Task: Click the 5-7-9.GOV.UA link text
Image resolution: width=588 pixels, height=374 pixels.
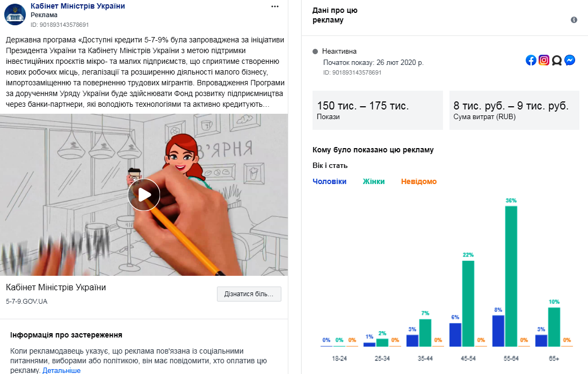Action: [x=27, y=302]
